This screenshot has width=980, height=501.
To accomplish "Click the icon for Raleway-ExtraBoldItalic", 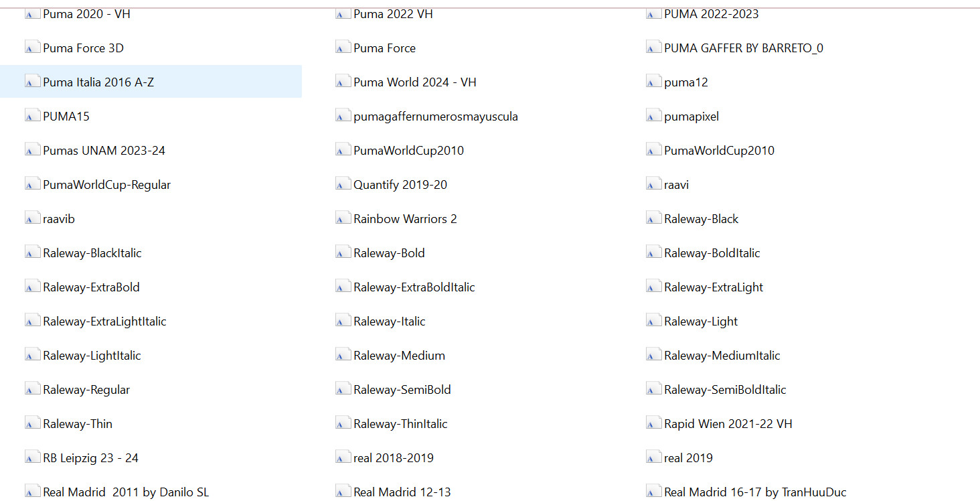I will tap(343, 287).
